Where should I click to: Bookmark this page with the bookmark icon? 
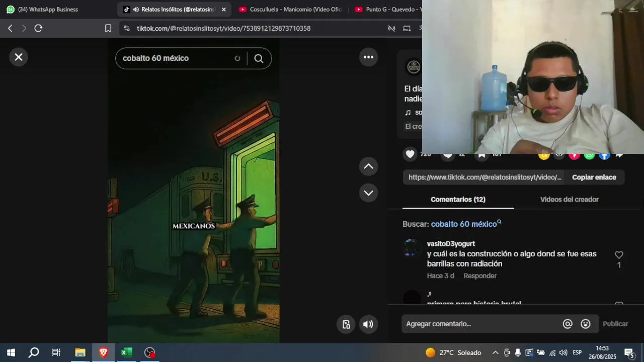pyautogui.click(x=108, y=28)
